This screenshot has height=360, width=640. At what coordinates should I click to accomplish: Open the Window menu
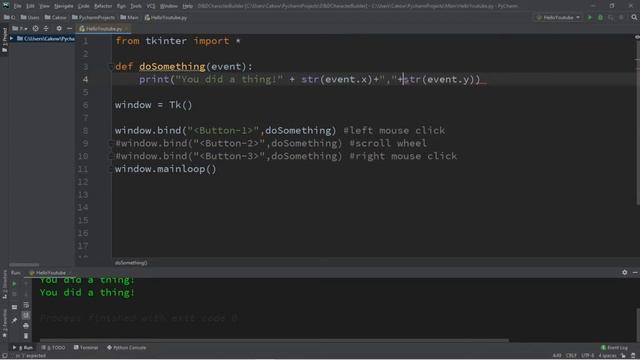(169, 6)
